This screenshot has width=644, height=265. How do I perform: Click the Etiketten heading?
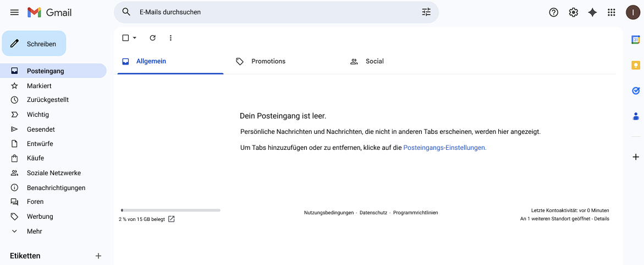point(25,256)
